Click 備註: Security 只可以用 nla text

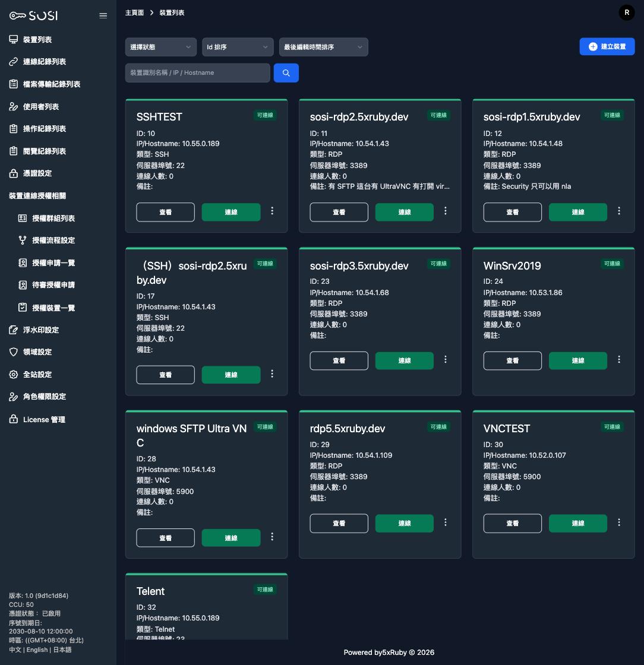tap(527, 186)
